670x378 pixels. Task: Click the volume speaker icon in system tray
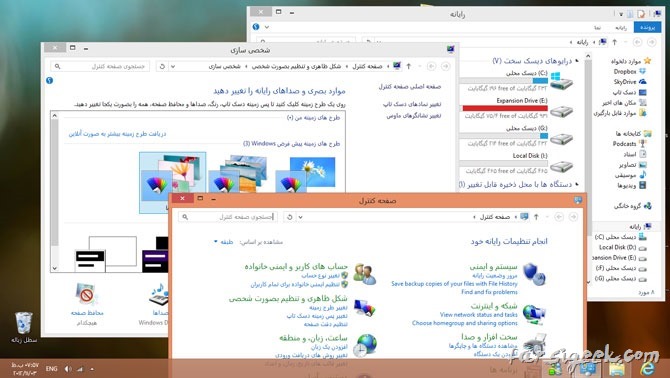pyautogui.click(x=68, y=369)
